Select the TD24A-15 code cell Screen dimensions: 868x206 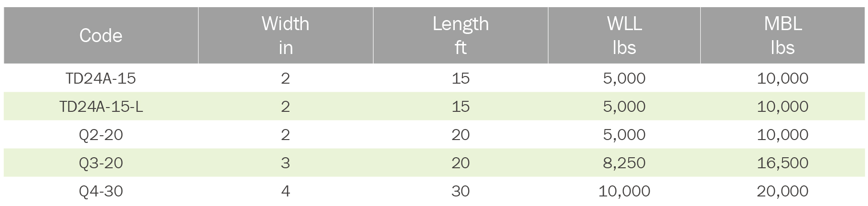click(101, 78)
